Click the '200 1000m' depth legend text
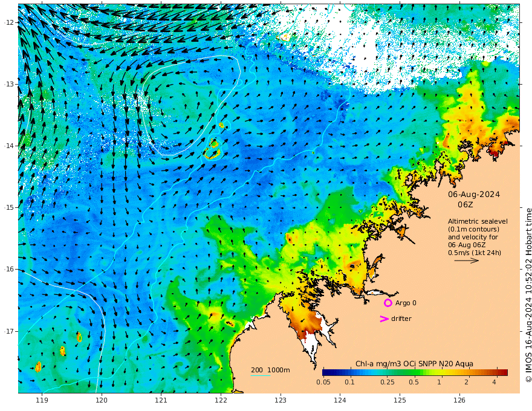The height and width of the screenshot is (411, 532). (x=270, y=370)
